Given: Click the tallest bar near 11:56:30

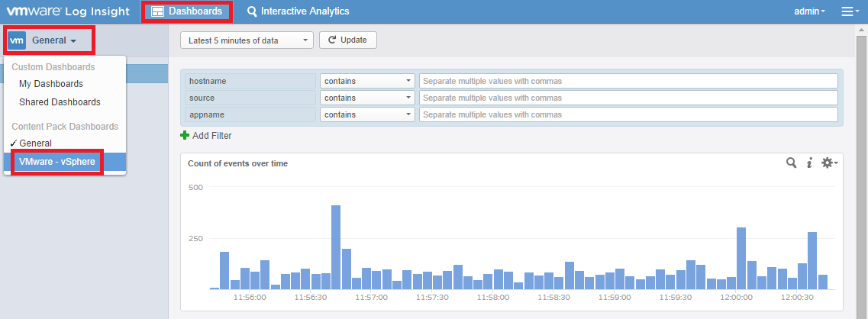Looking at the screenshot, I should click(x=335, y=247).
